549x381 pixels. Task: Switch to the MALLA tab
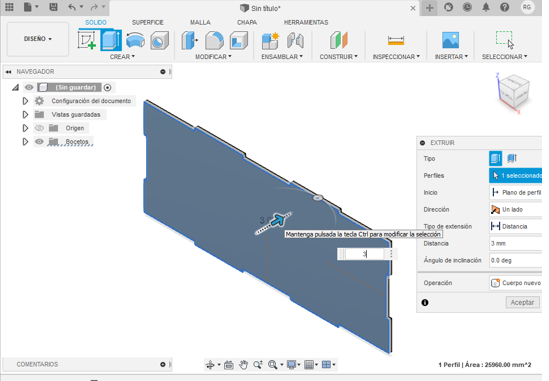(200, 22)
